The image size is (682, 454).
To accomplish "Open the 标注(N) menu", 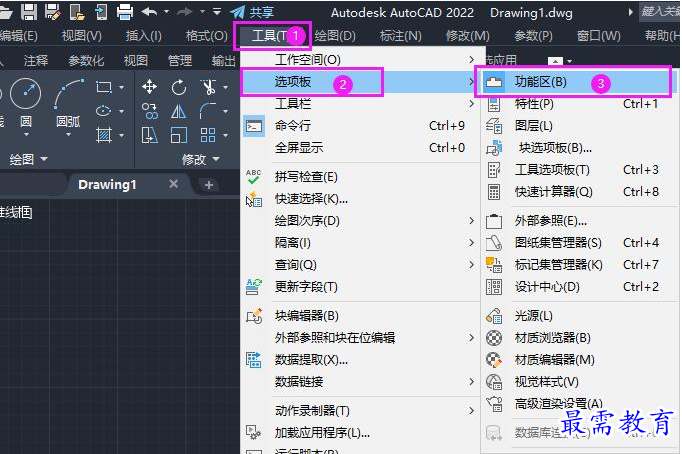I will click(x=401, y=36).
